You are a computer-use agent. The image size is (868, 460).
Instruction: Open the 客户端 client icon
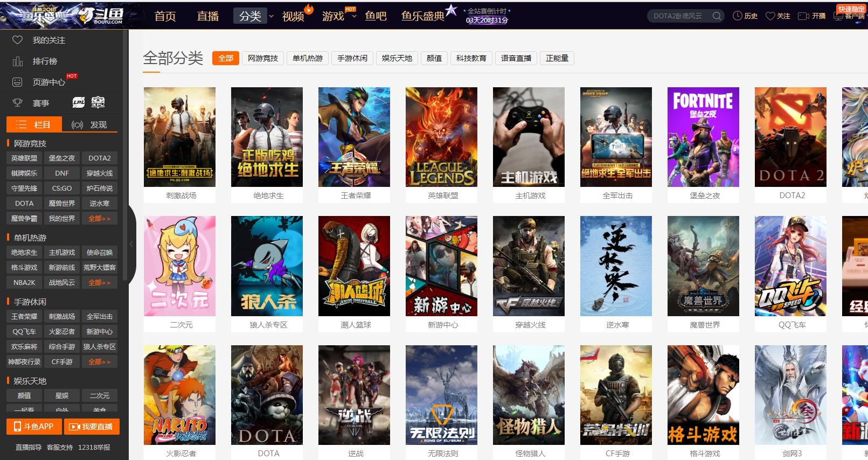pyautogui.click(x=838, y=16)
